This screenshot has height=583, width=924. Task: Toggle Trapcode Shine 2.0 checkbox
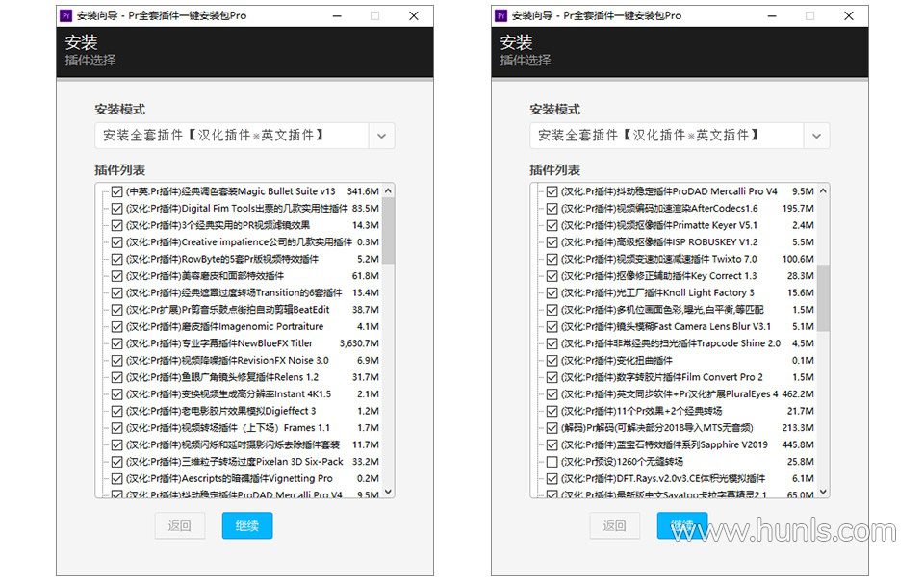[x=552, y=343]
